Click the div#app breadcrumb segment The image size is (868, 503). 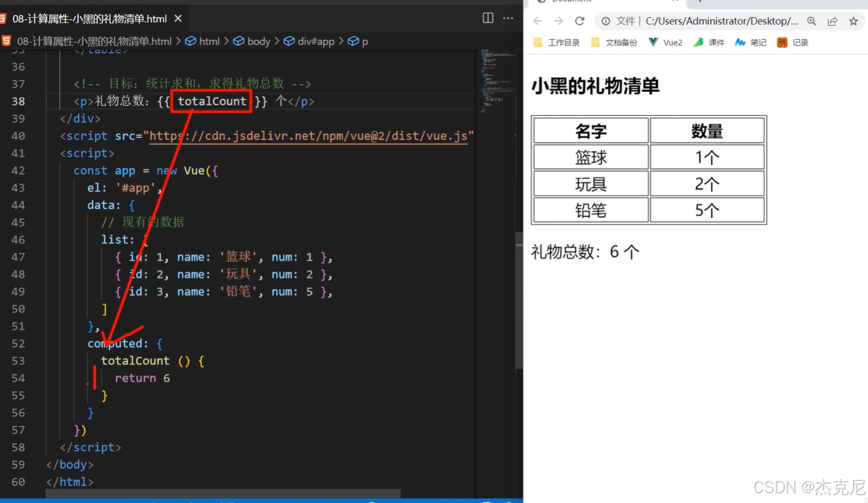pos(309,41)
